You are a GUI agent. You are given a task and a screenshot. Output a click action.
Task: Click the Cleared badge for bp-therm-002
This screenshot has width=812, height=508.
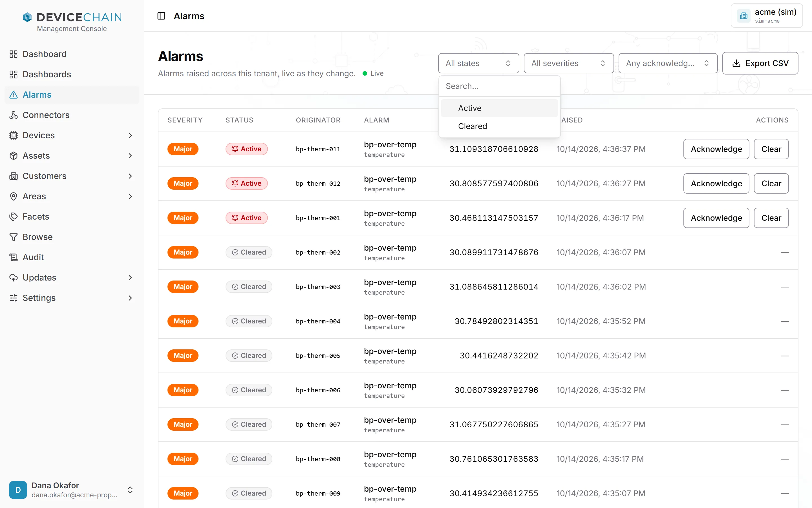[x=249, y=252]
